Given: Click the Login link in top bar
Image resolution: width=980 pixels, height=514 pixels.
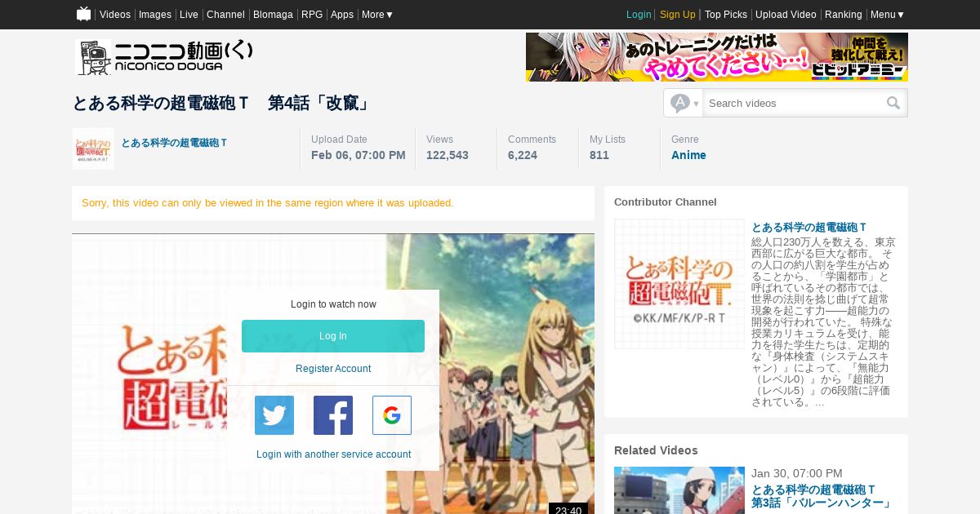Looking at the screenshot, I should [x=639, y=15].
